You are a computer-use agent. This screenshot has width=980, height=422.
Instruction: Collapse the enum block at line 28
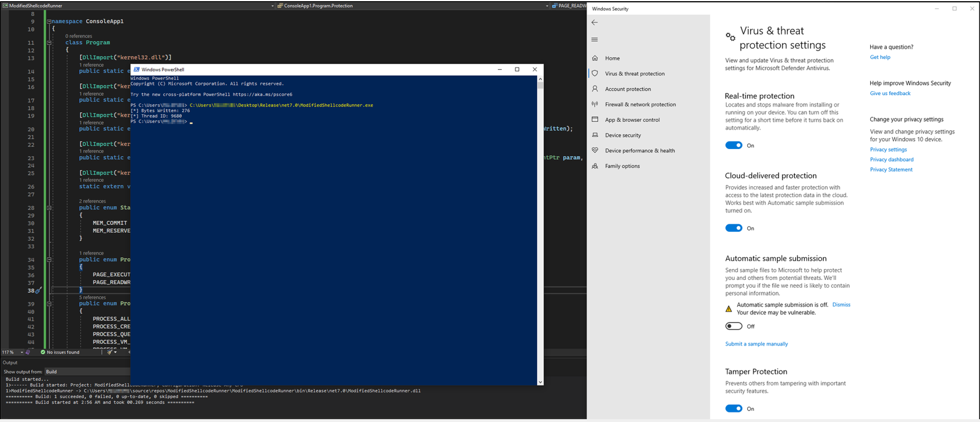point(49,208)
